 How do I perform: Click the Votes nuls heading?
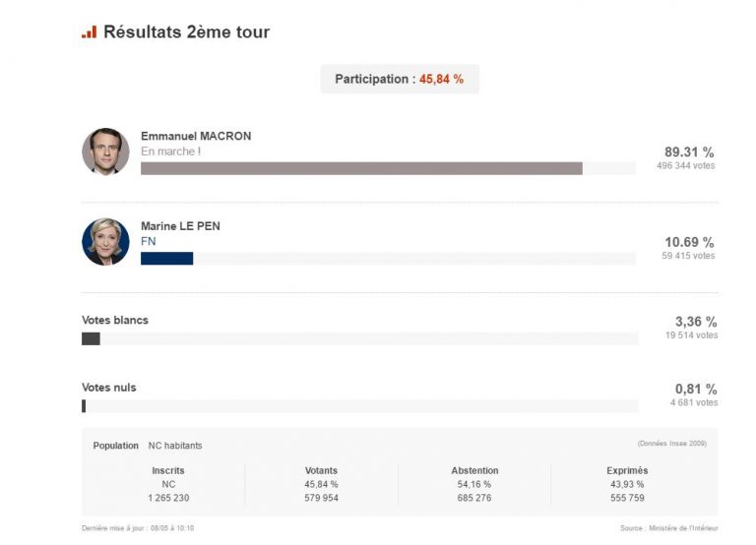tap(109, 388)
